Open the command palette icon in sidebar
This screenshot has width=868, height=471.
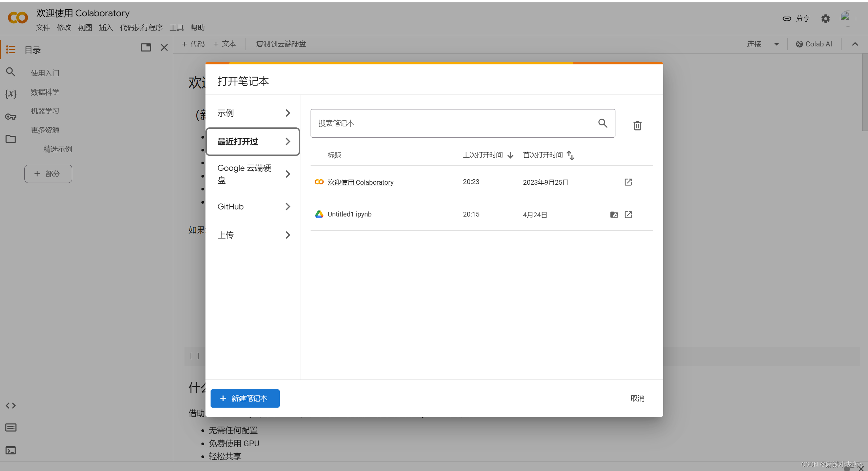[11, 428]
